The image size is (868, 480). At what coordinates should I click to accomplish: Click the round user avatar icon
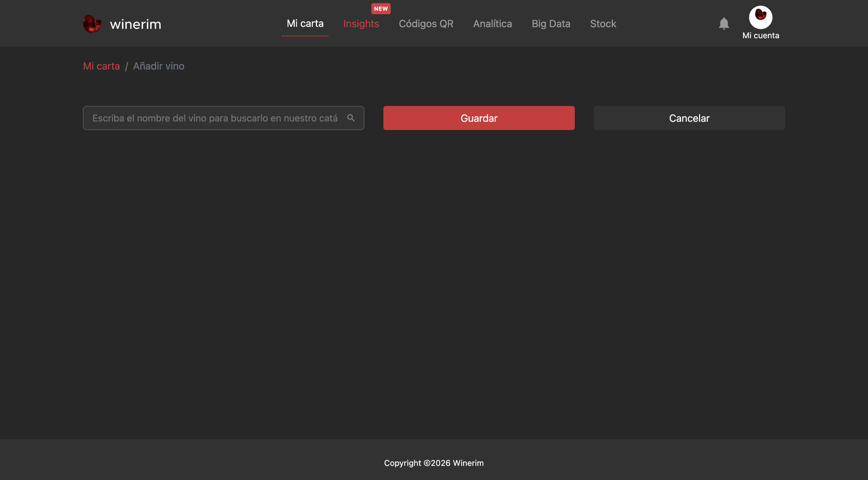[x=760, y=17]
